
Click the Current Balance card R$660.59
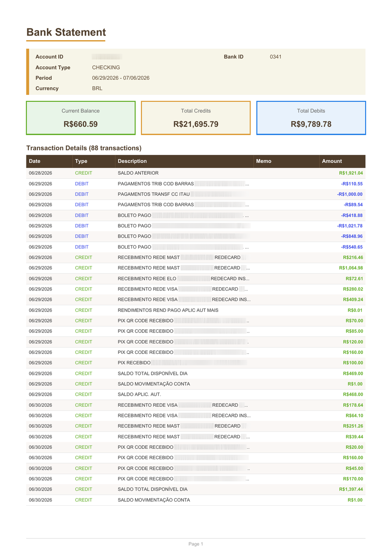click(x=81, y=118)
